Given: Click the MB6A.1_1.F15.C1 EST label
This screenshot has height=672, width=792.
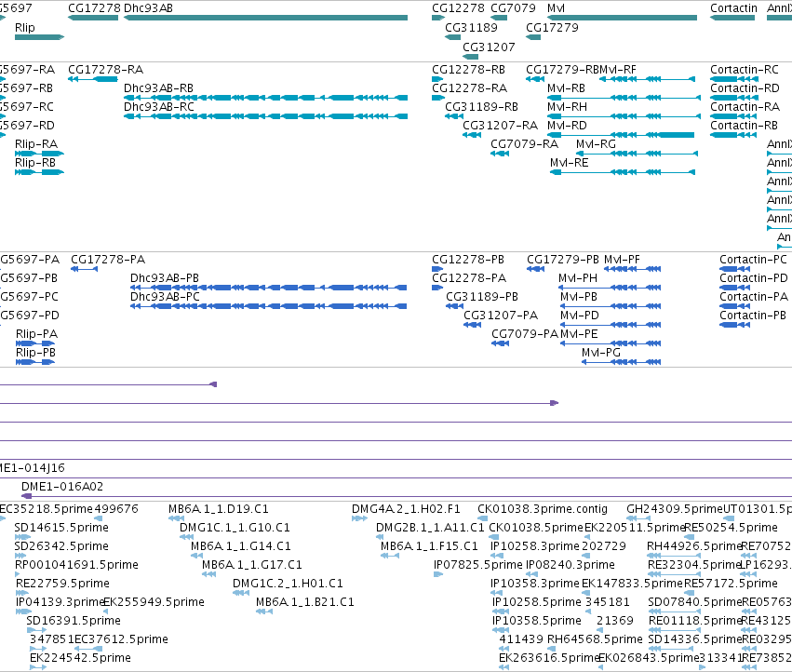Looking at the screenshot, I should click(x=429, y=546).
